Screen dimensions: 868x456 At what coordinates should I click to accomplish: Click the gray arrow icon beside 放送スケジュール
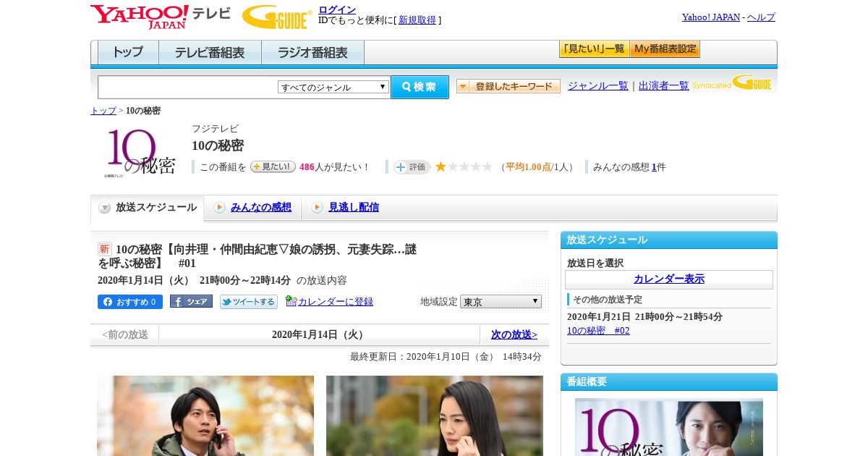[x=105, y=208]
